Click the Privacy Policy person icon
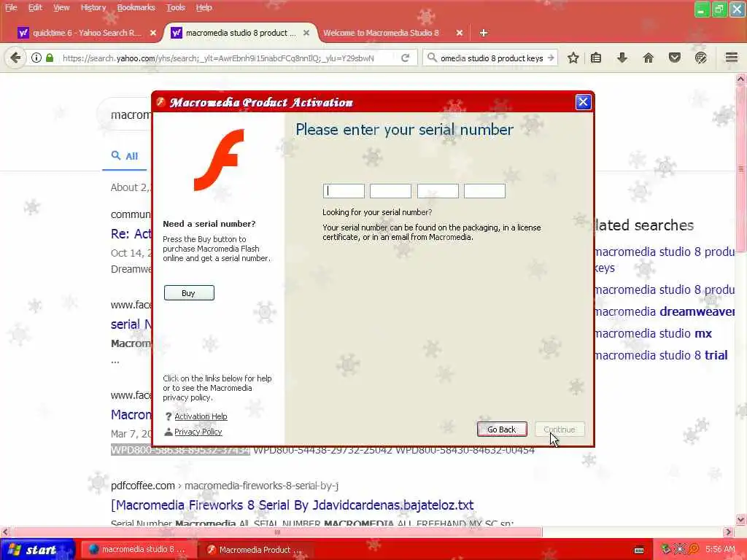Screen dimensions: 747x560 tap(169, 432)
